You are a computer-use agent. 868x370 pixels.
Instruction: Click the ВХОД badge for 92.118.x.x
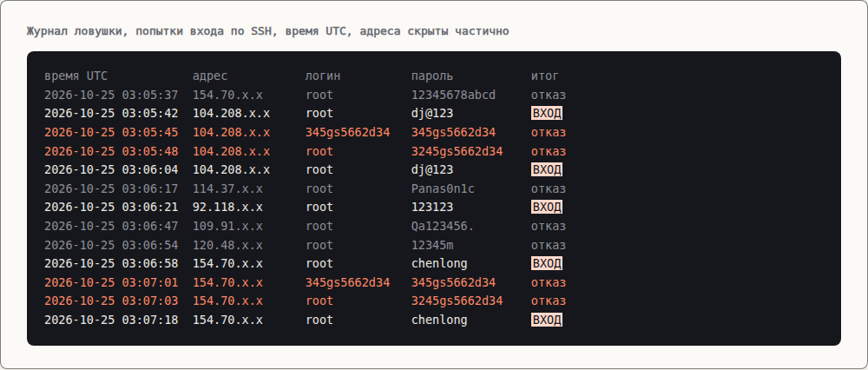tap(546, 208)
